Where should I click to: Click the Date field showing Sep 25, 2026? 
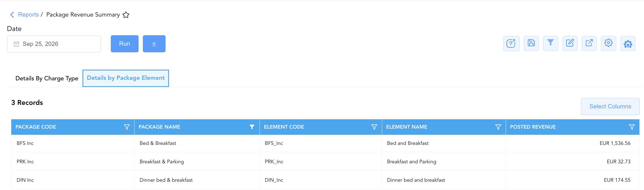point(54,44)
